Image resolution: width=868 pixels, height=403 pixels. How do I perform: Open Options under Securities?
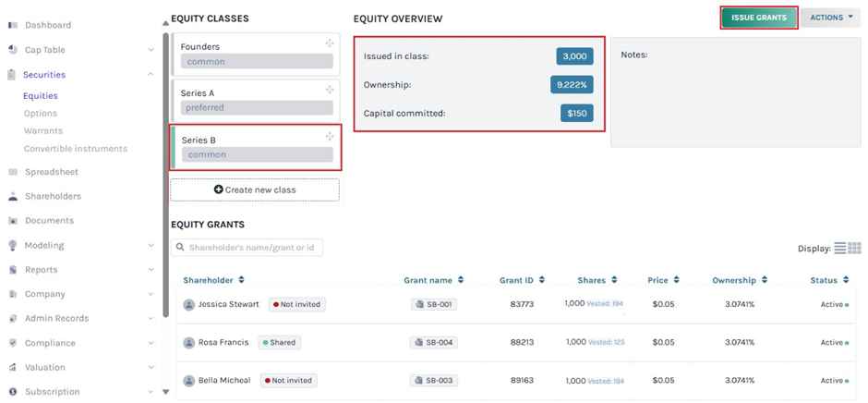(x=41, y=114)
